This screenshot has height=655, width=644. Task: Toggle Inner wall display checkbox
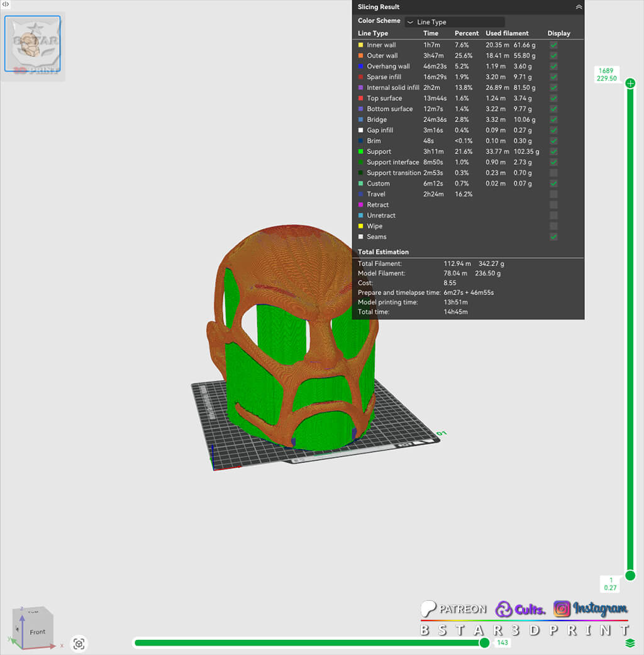553,45
